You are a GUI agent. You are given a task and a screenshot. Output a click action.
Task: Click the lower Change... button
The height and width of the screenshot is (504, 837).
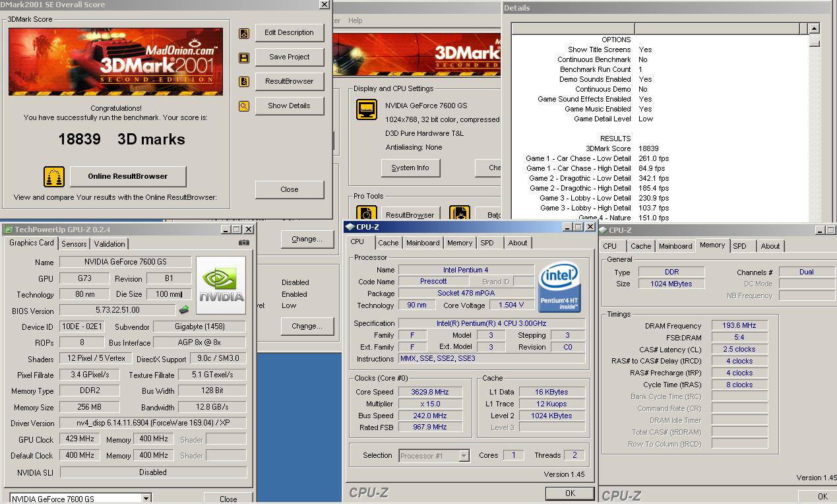coord(307,326)
